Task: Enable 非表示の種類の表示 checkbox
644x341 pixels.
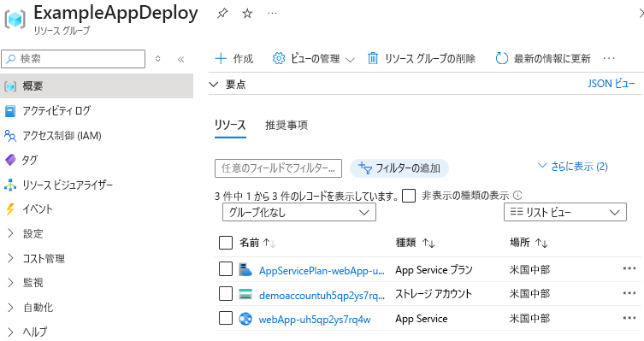Action: (x=409, y=196)
